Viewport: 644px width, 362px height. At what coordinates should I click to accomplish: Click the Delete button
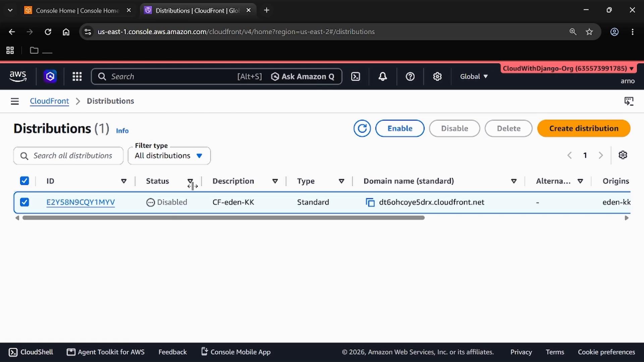(x=508, y=128)
